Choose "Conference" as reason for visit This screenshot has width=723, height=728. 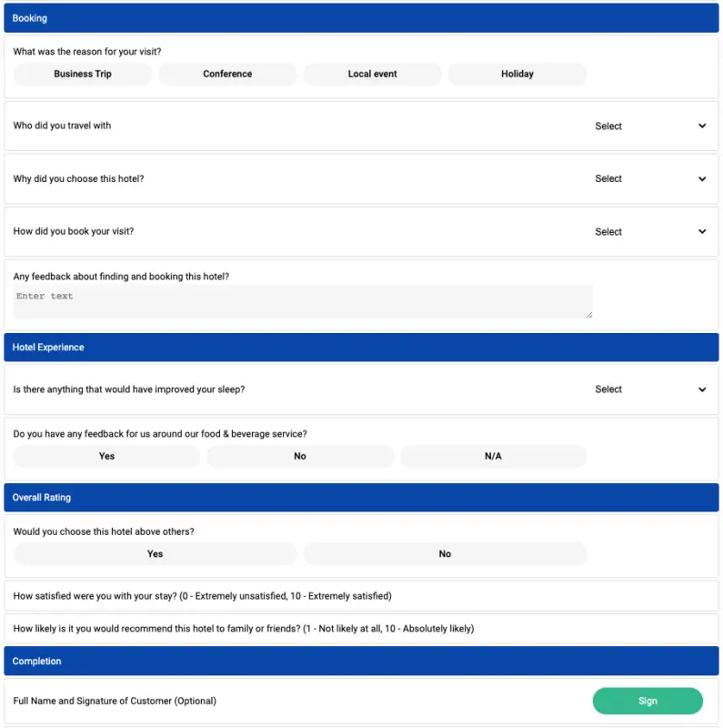click(227, 74)
